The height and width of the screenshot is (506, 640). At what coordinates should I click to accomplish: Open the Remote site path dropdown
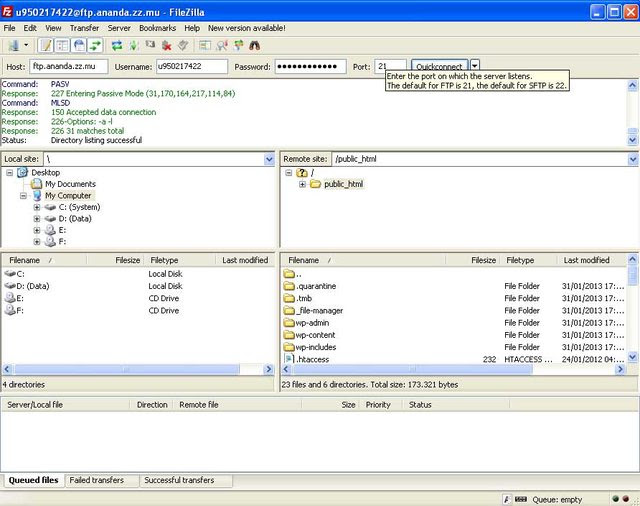pos(633,159)
